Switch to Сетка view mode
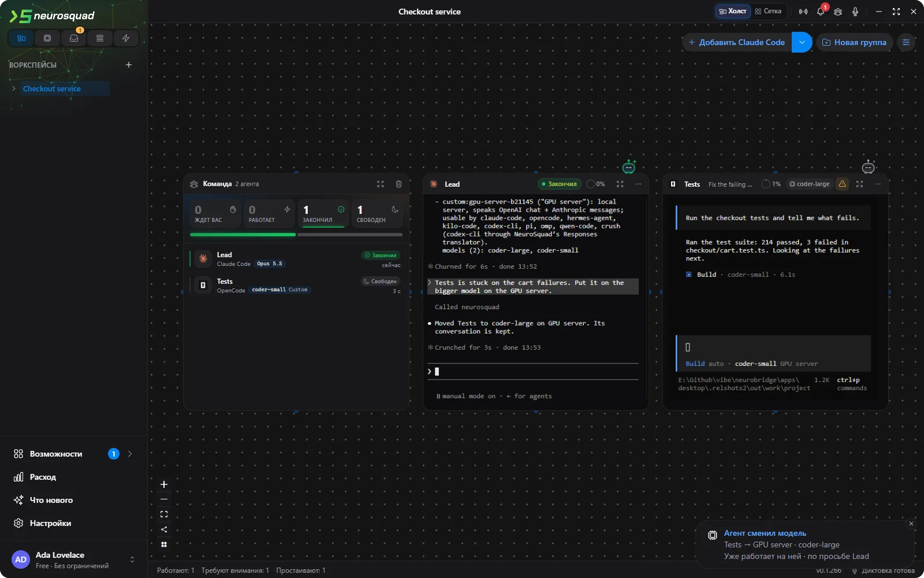This screenshot has height=578, width=924. (768, 11)
